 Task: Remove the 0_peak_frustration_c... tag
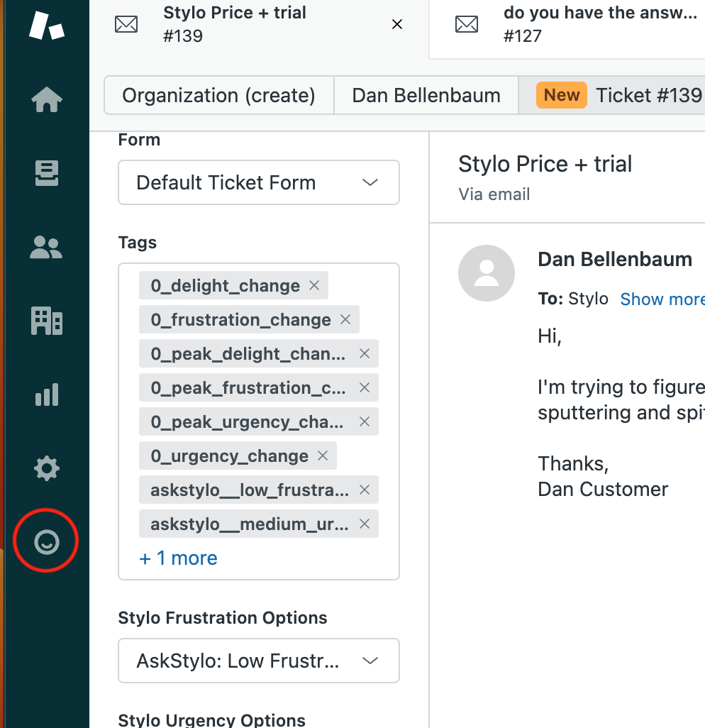[365, 387]
